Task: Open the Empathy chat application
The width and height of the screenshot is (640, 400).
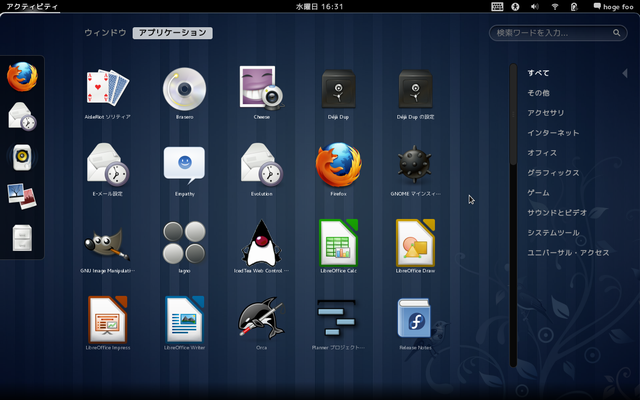Action: 184,165
